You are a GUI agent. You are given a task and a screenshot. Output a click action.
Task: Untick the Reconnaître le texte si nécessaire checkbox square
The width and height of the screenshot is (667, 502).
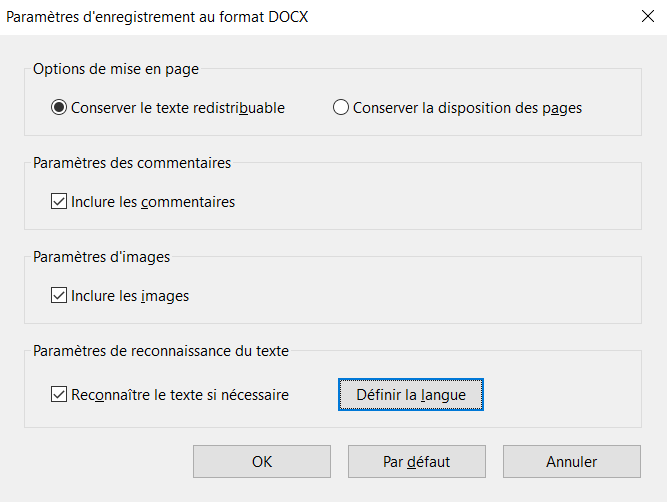tap(59, 395)
